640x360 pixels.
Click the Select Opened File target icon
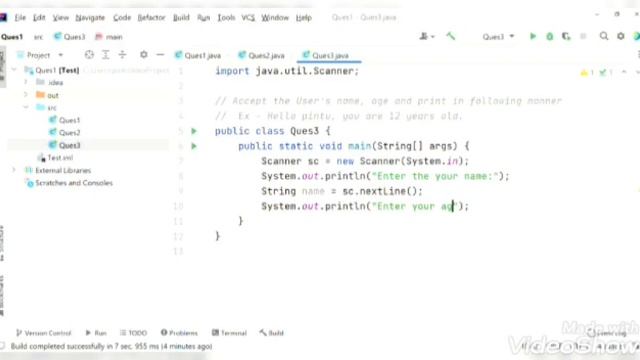coord(89,55)
